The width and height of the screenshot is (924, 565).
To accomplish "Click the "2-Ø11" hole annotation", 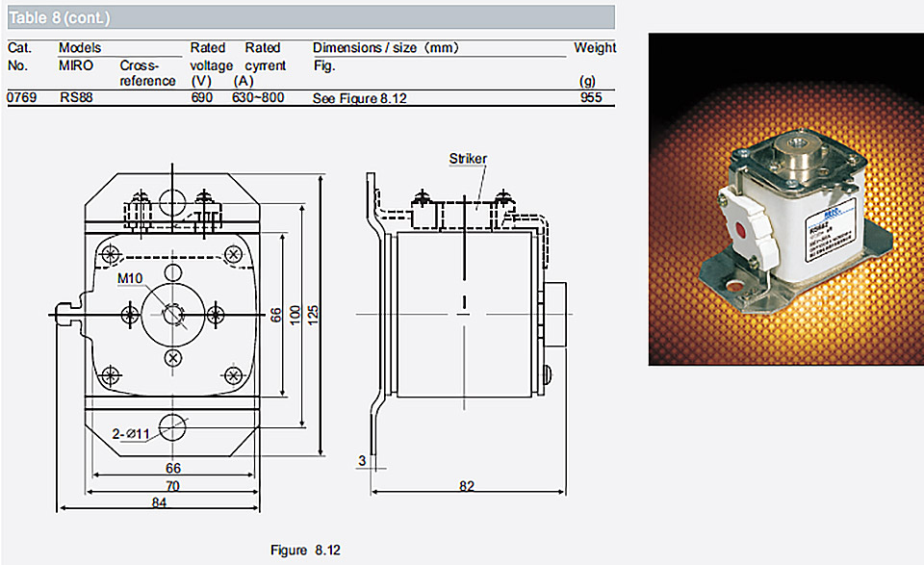I will pos(131,434).
